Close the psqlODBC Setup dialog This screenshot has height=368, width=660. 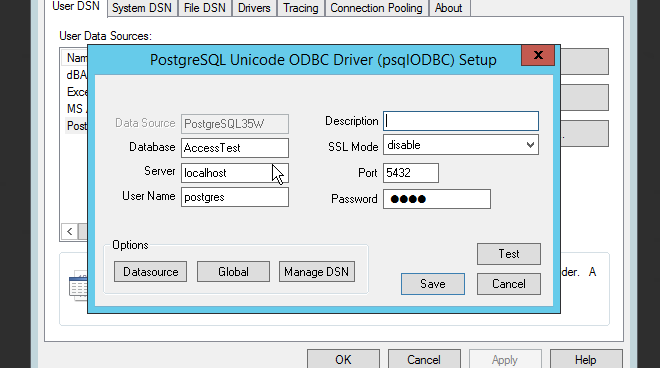click(538, 55)
